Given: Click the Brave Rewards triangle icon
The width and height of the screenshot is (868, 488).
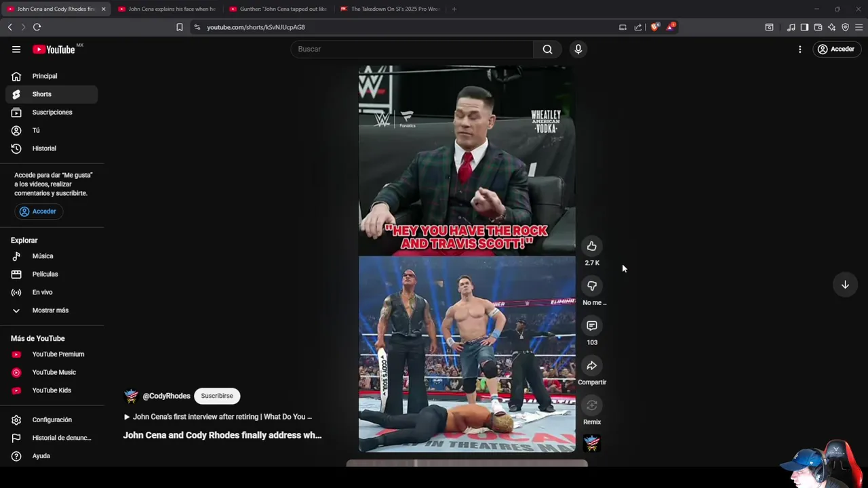Looking at the screenshot, I should (x=671, y=27).
